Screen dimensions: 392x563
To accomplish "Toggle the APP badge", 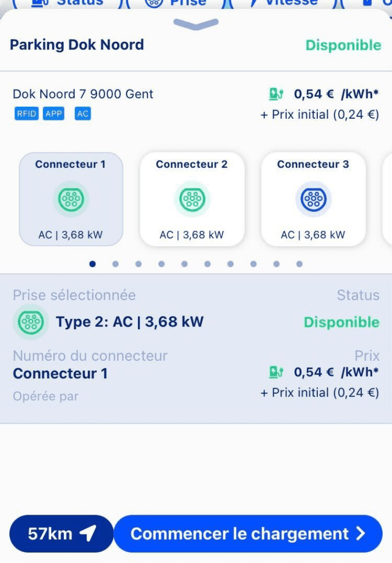I will (x=52, y=114).
